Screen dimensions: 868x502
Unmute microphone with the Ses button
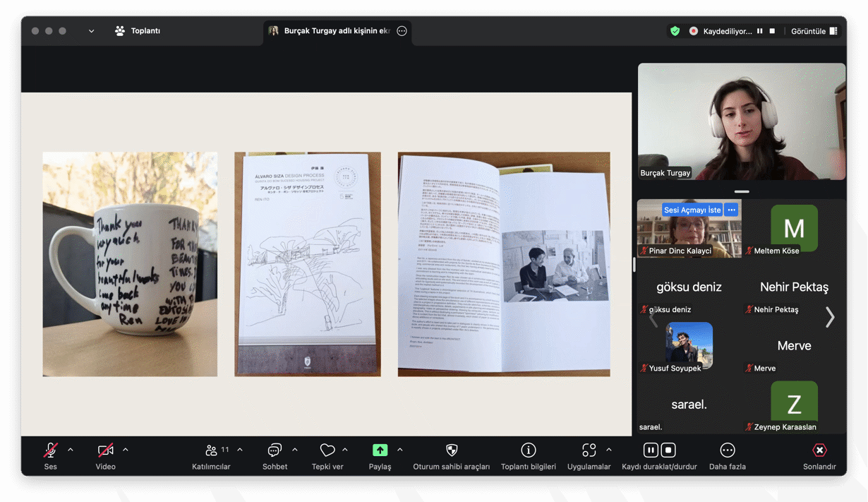(51, 450)
